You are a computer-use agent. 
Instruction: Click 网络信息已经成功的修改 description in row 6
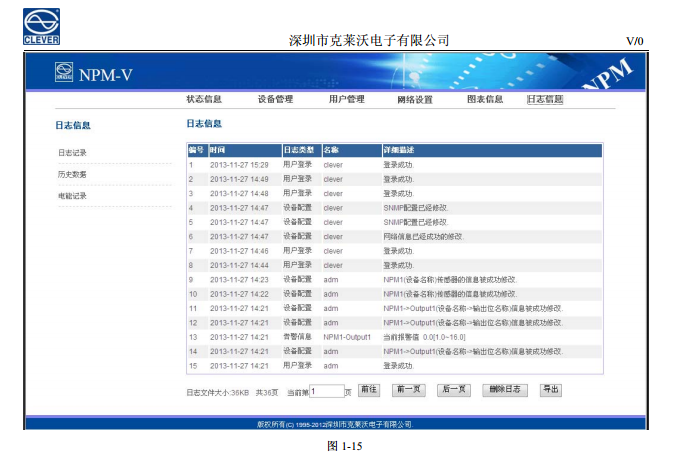pos(423,237)
